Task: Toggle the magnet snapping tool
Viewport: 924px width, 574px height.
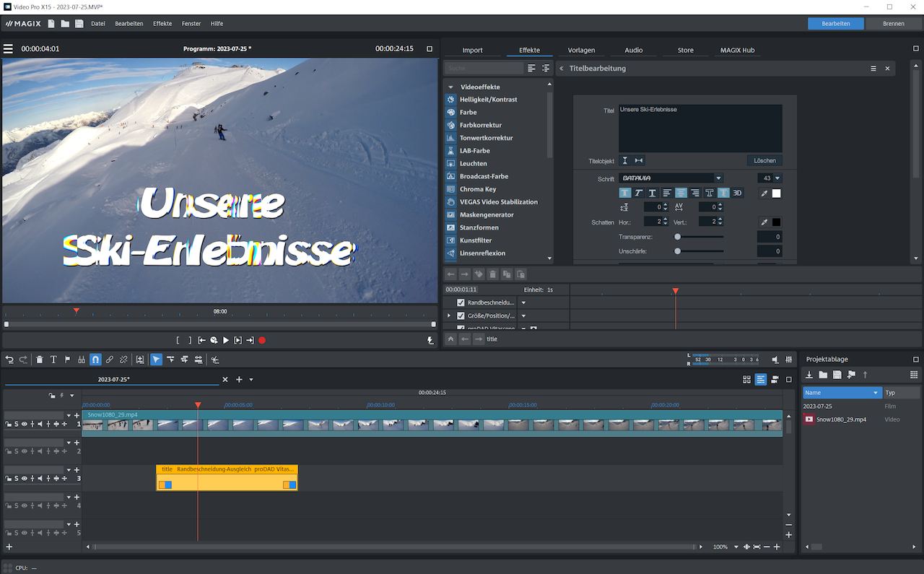Action: (x=95, y=360)
